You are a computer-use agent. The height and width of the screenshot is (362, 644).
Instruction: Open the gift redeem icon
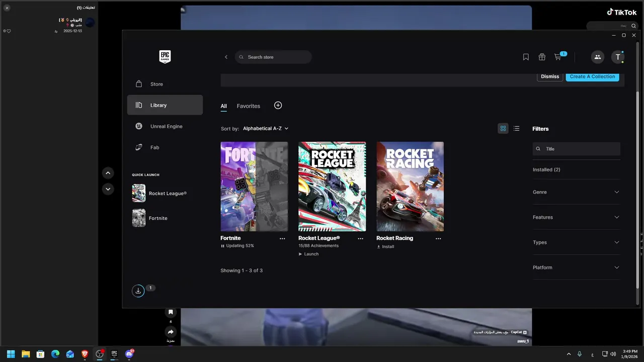[542, 57]
